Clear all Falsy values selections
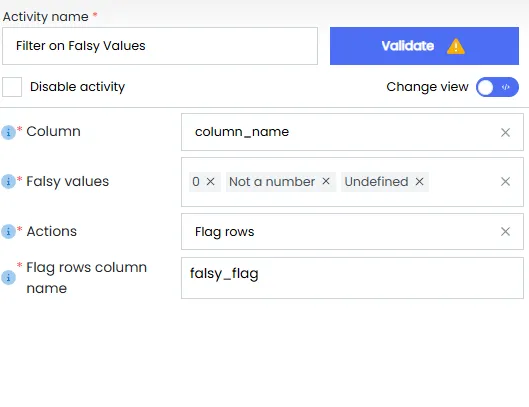The height and width of the screenshot is (407, 529). (x=505, y=182)
